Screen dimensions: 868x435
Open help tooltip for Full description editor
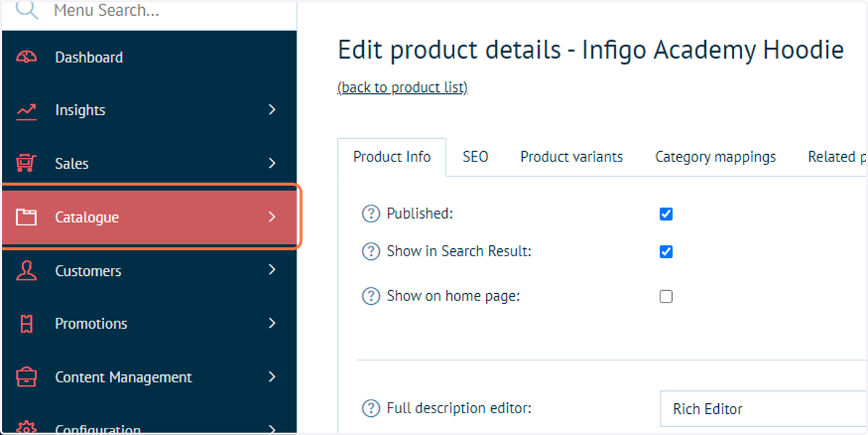[x=370, y=408]
